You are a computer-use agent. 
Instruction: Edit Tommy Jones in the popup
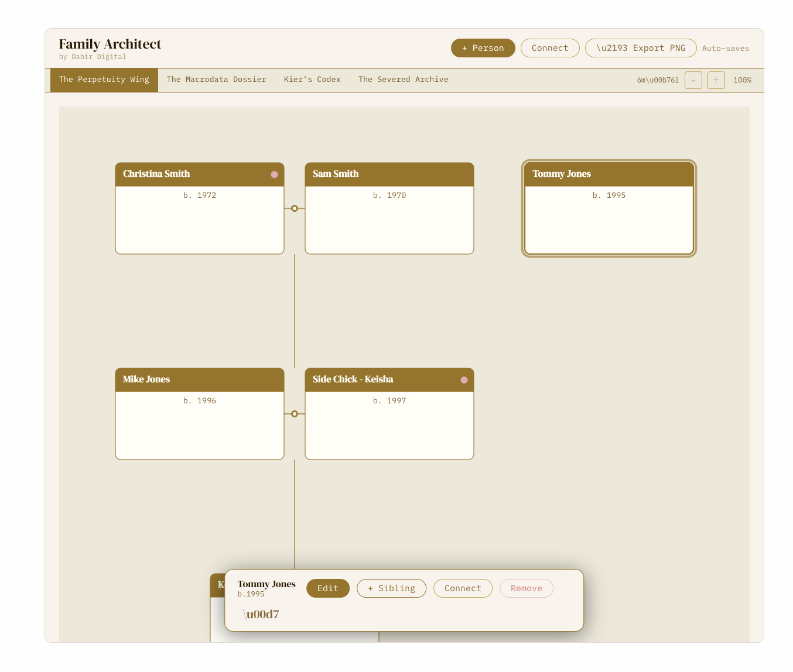[x=328, y=588]
